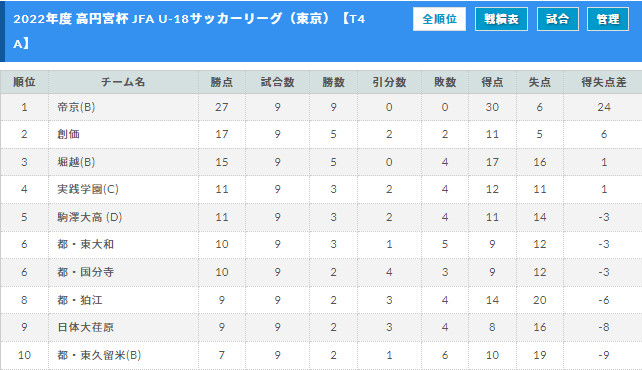
Task: Select team 帝京(B) in the standings
Action: (x=76, y=107)
